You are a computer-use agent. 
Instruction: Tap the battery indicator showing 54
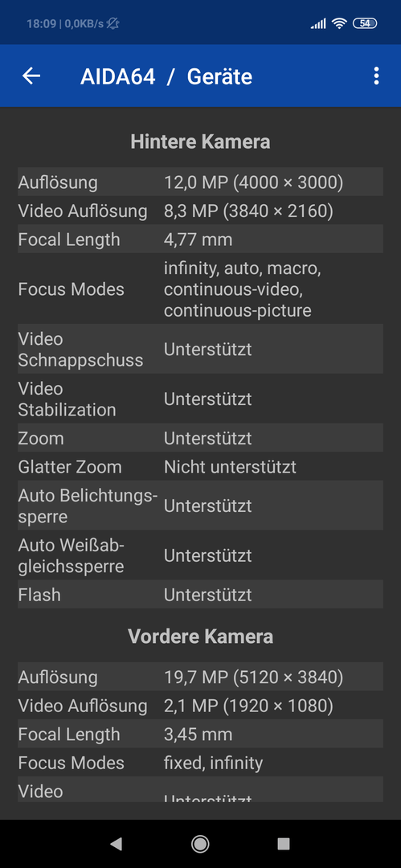[x=365, y=23]
